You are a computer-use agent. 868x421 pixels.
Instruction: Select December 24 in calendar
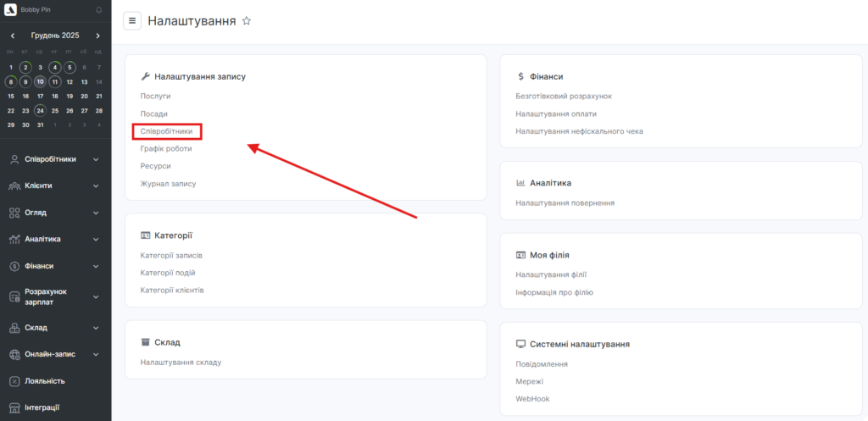point(40,110)
